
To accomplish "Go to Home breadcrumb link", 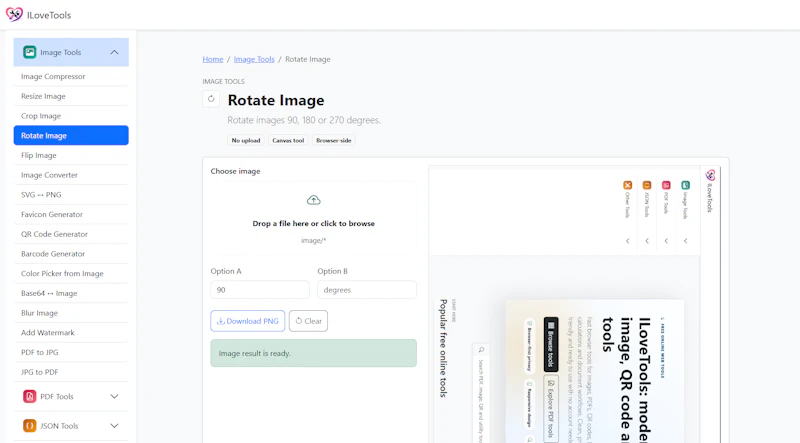I will (213, 59).
